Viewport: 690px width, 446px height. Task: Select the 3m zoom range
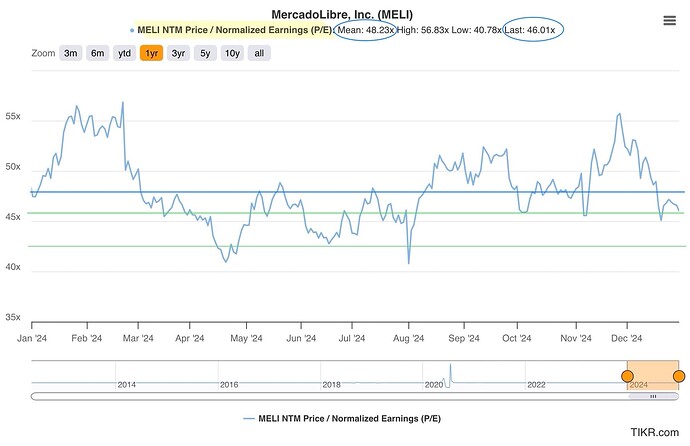pos(70,53)
